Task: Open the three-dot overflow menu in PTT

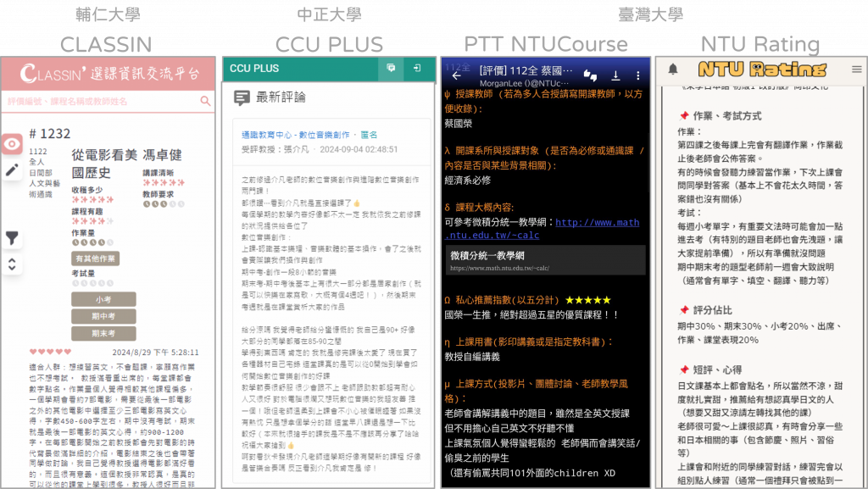Action: pos(637,75)
